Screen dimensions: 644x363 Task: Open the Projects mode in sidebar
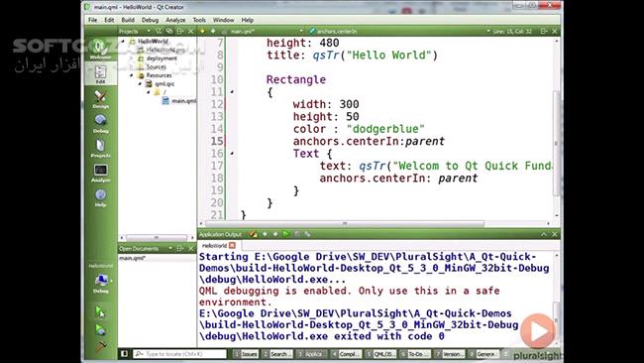click(x=100, y=149)
